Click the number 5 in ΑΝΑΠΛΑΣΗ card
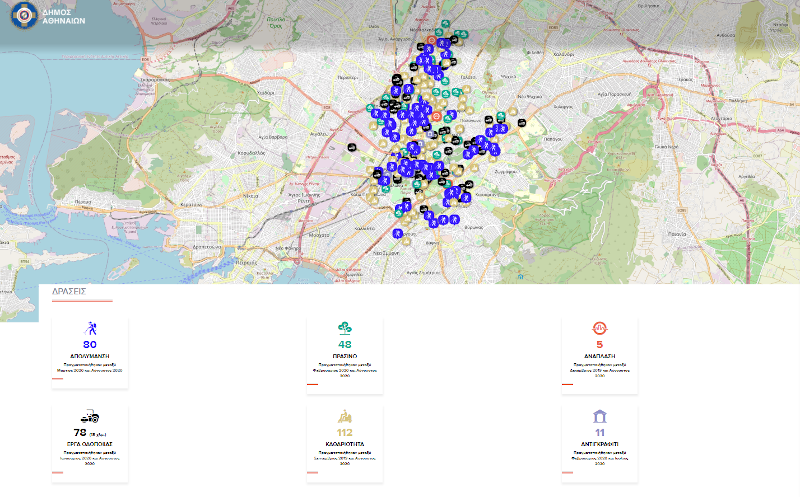Screen dimensions: 800x497 (x=600, y=344)
